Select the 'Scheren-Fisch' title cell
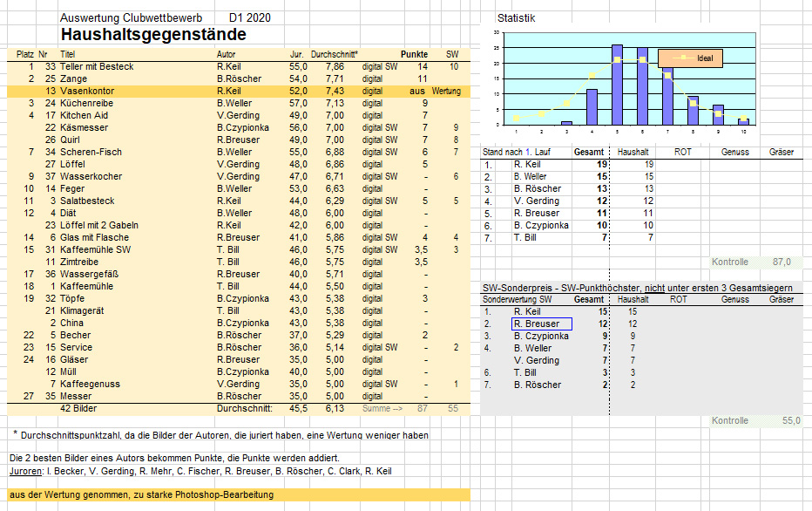Viewport: 812px width, 511px height. tap(91, 152)
